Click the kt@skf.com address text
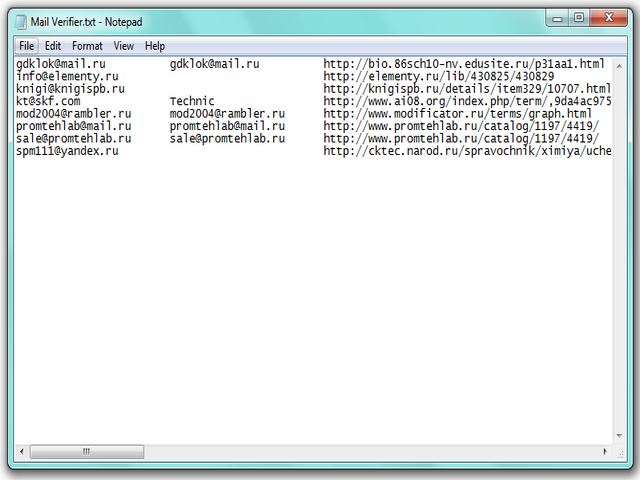This screenshot has width=640, height=480. coord(48,101)
